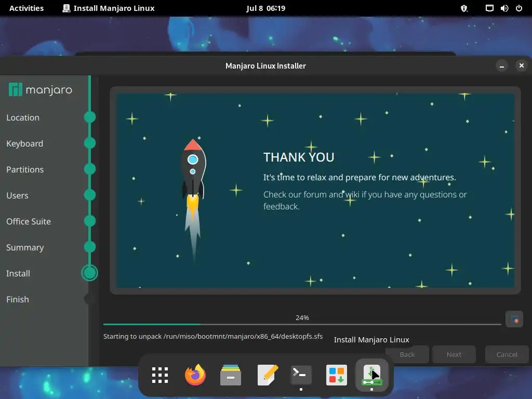Screen dimensions: 532x399
Task: Open the Terminal dock icon
Action: click(301, 375)
